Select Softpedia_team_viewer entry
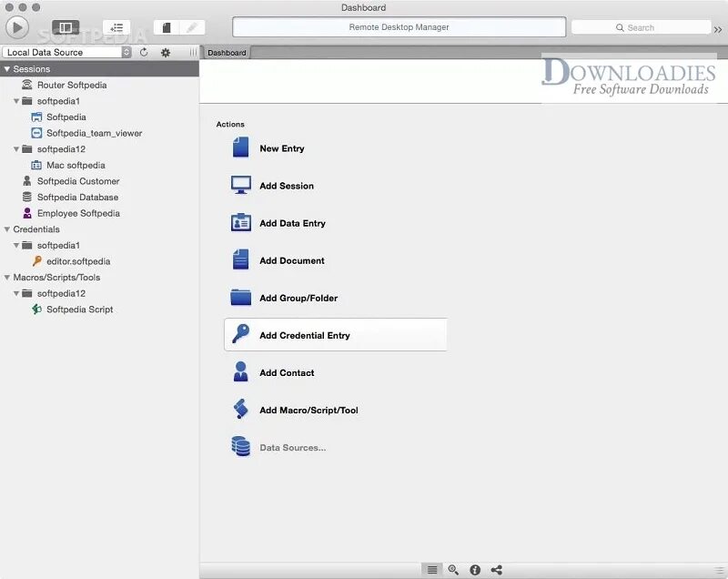 [x=95, y=133]
